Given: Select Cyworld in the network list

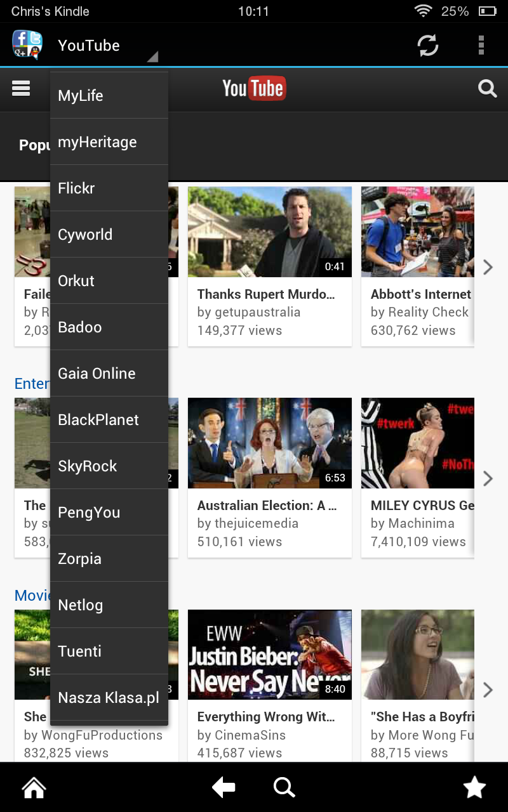Looking at the screenshot, I should point(109,234).
